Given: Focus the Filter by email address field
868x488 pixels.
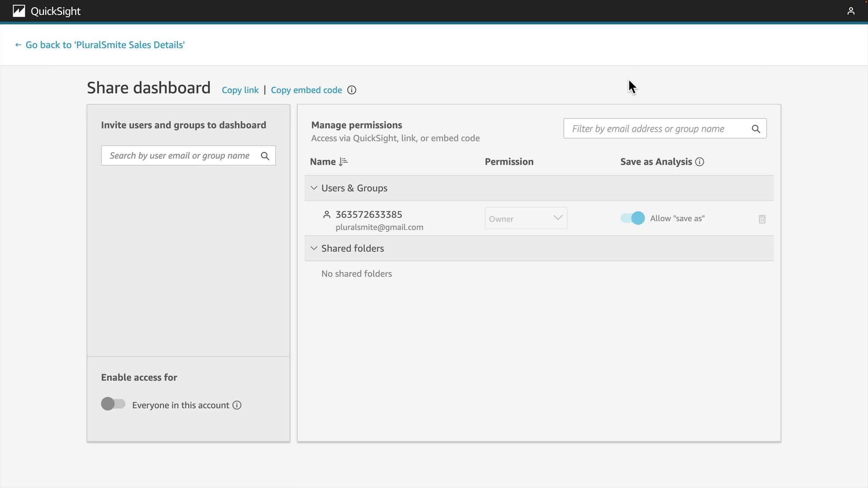Looking at the screenshot, I should 648,129.
